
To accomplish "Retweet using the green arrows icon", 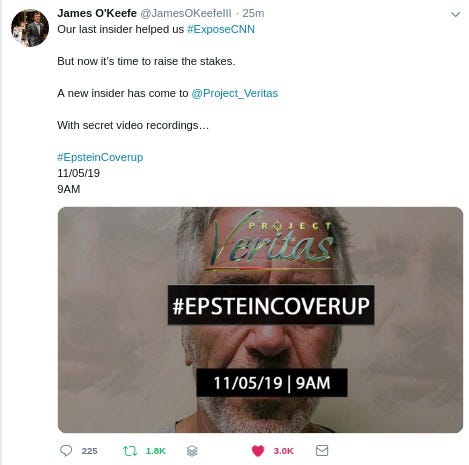I will pos(130,451).
